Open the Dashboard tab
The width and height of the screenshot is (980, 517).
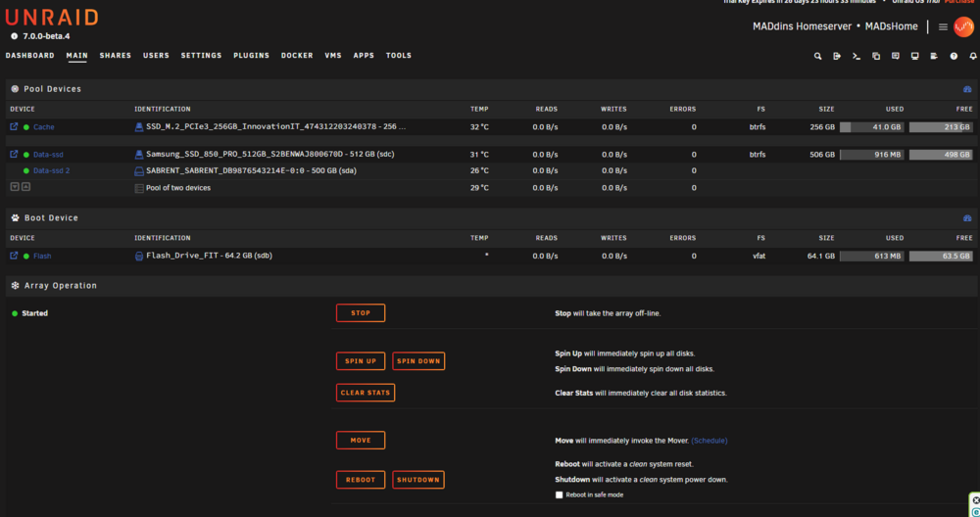pos(30,56)
